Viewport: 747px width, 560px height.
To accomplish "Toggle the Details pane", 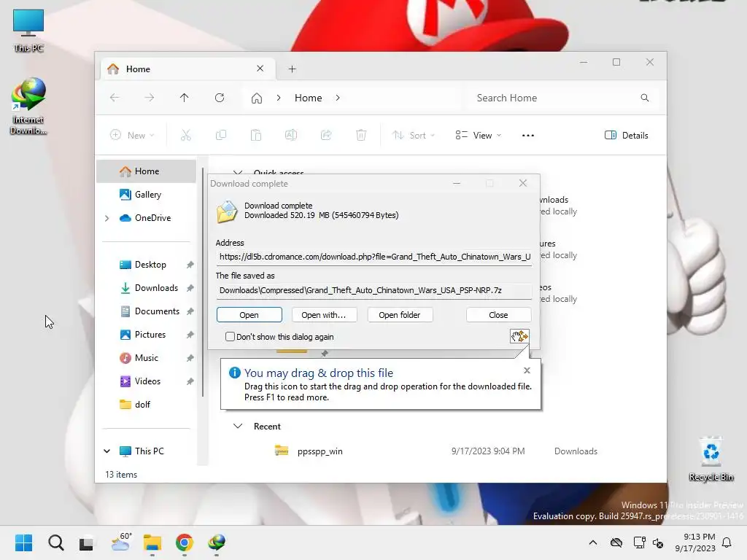I will pyautogui.click(x=627, y=135).
